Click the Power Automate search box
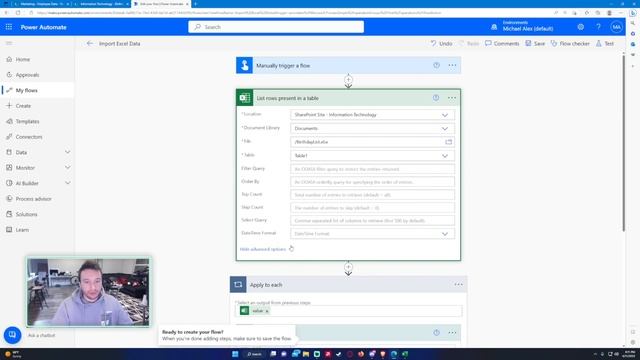 pyautogui.click(x=276, y=27)
